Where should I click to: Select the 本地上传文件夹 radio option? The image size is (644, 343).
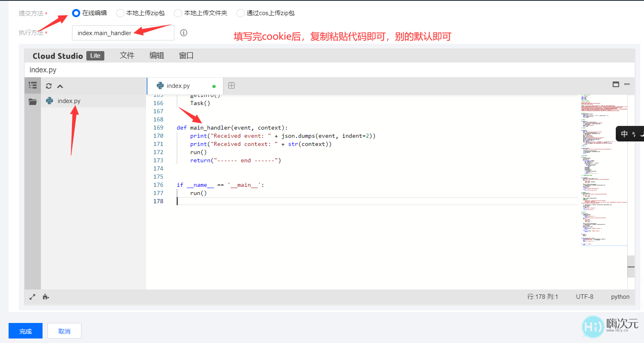pyautogui.click(x=178, y=13)
